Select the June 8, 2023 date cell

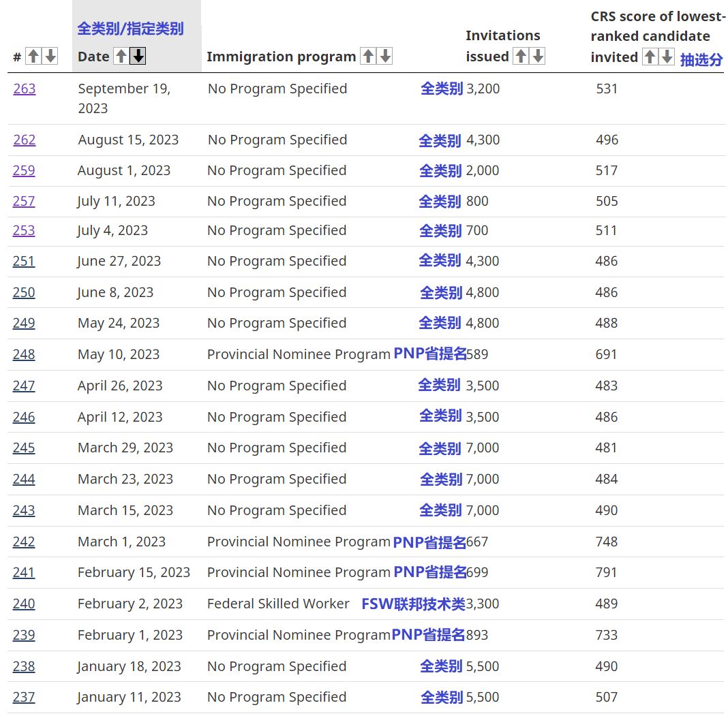[x=115, y=292]
